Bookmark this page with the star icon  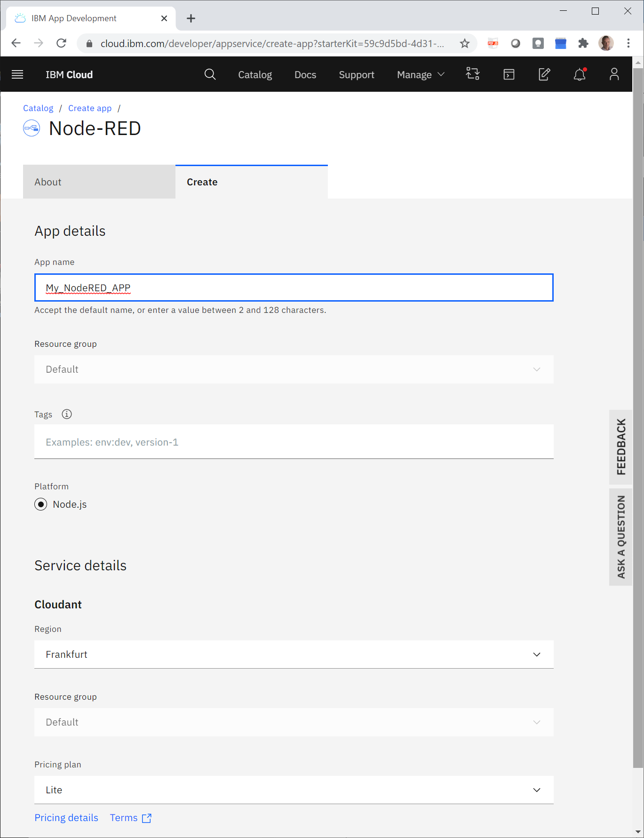point(465,44)
